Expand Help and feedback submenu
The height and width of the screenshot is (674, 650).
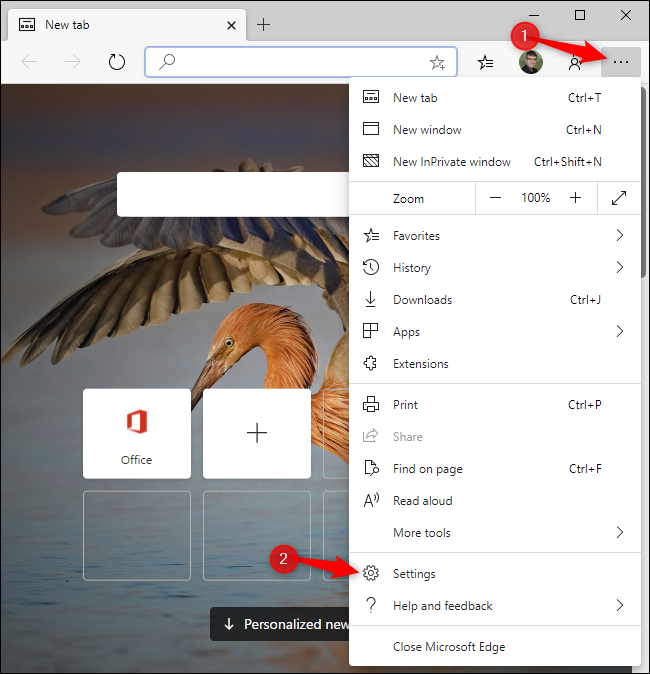494,606
